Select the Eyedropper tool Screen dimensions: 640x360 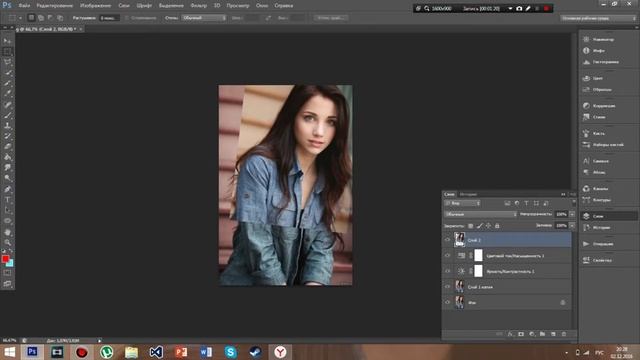point(7,93)
